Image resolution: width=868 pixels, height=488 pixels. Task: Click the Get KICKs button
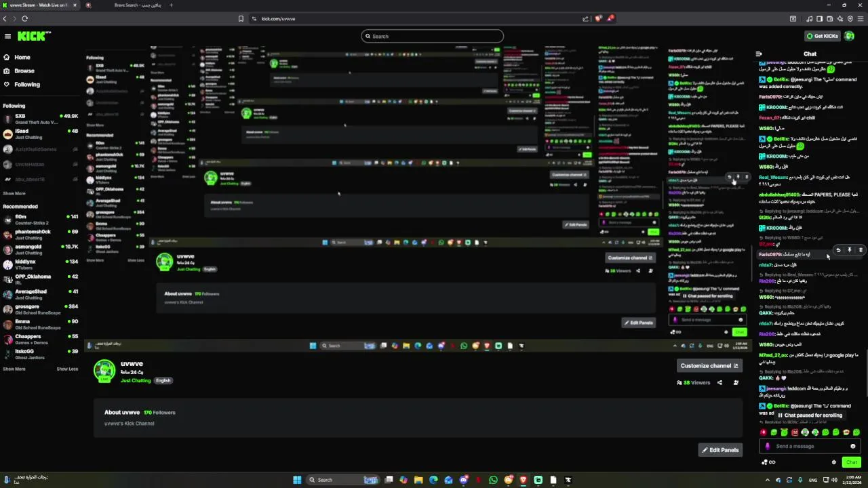(x=822, y=36)
